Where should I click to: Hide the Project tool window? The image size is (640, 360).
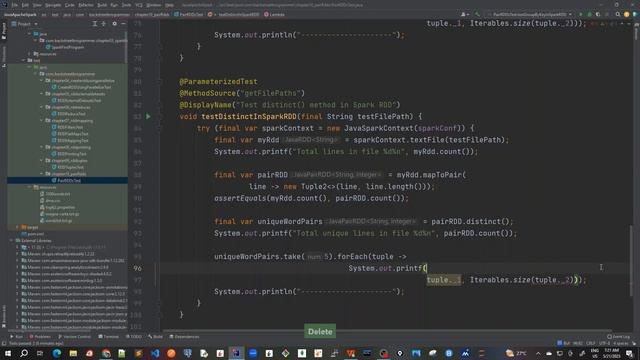tap(123, 24)
